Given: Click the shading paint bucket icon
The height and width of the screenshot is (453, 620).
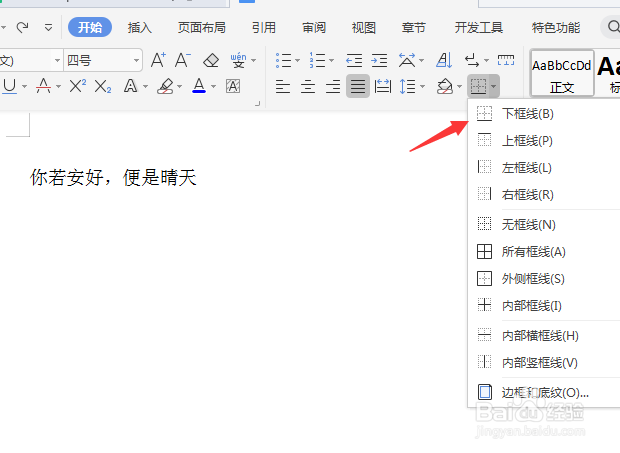Looking at the screenshot, I should tap(445, 86).
